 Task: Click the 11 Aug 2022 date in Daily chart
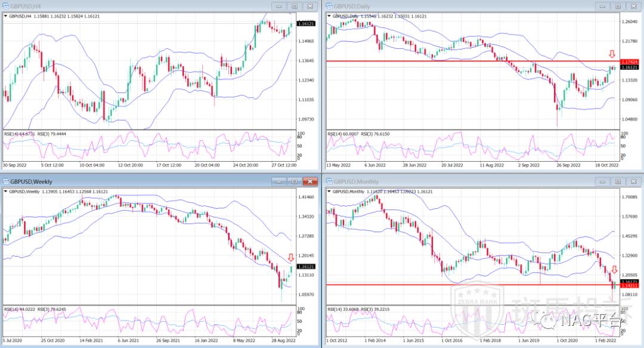tap(491, 165)
